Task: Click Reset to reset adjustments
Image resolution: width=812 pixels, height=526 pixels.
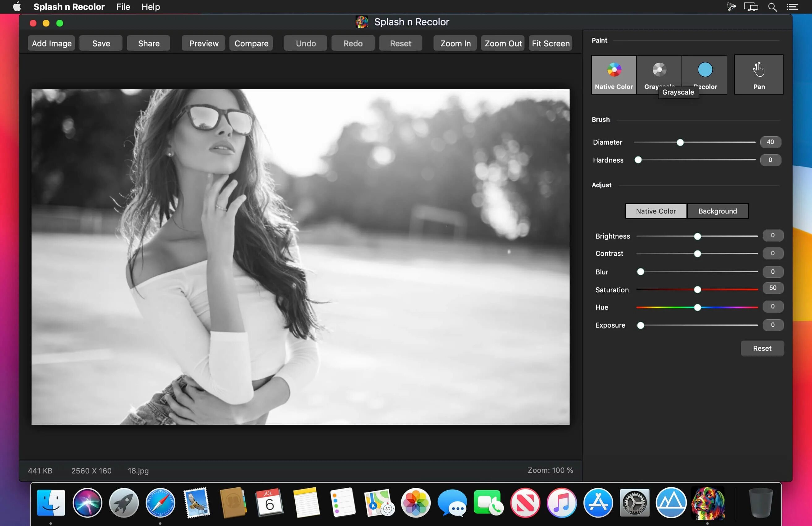Action: [x=762, y=348]
